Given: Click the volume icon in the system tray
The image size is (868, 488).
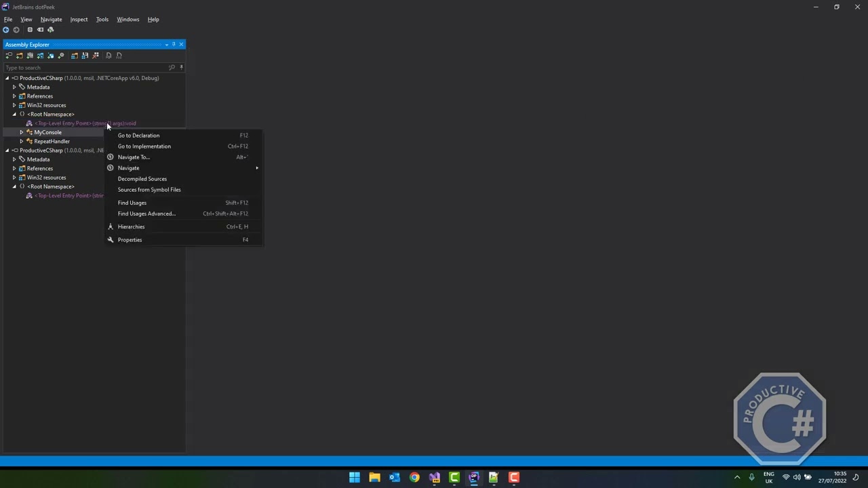Looking at the screenshot, I should coord(797,477).
